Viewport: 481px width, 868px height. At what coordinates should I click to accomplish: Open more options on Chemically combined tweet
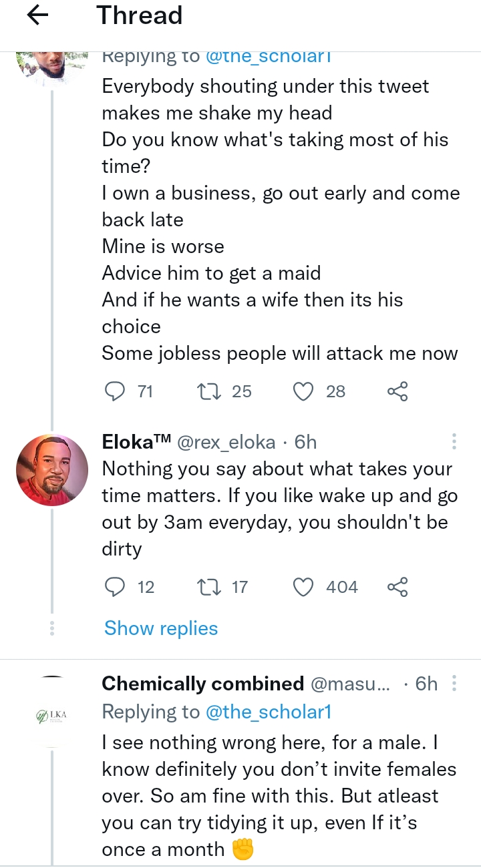(454, 684)
